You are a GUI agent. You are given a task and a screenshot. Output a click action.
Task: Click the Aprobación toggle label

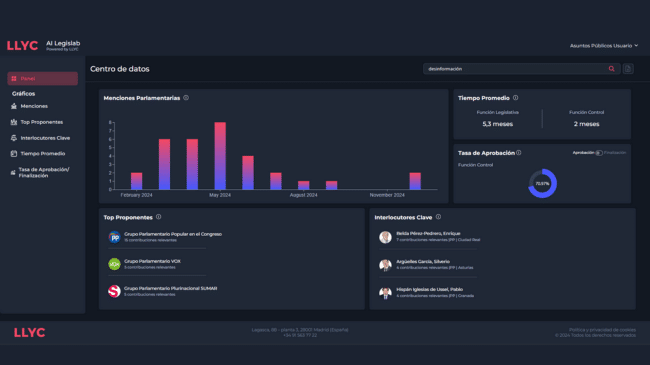pos(583,153)
